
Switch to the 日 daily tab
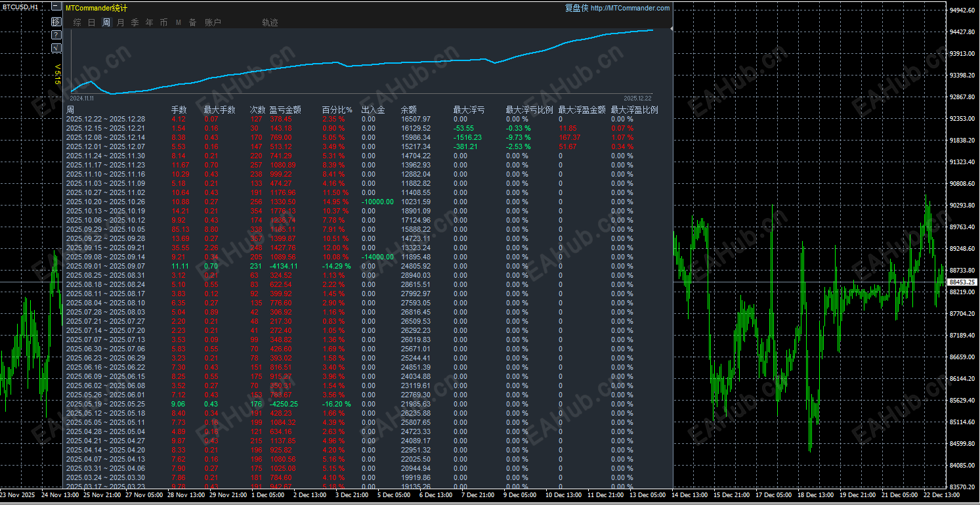92,22
